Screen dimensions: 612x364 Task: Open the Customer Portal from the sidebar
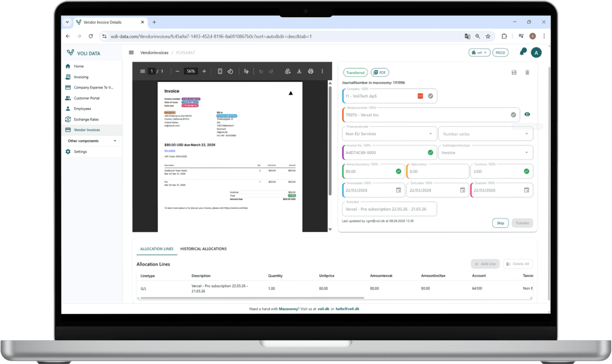(x=86, y=98)
